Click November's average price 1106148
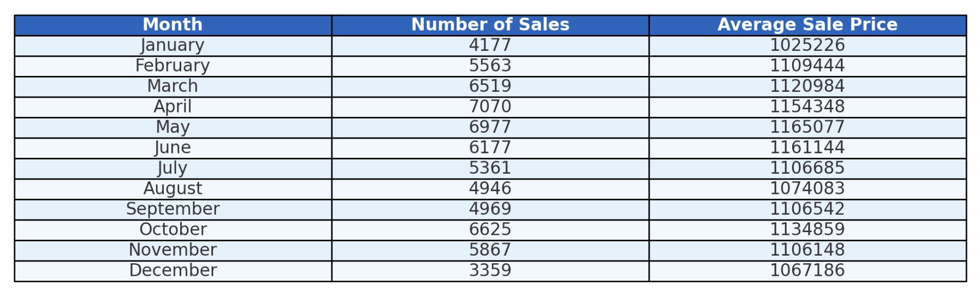980x296 pixels. tap(807, 251)
